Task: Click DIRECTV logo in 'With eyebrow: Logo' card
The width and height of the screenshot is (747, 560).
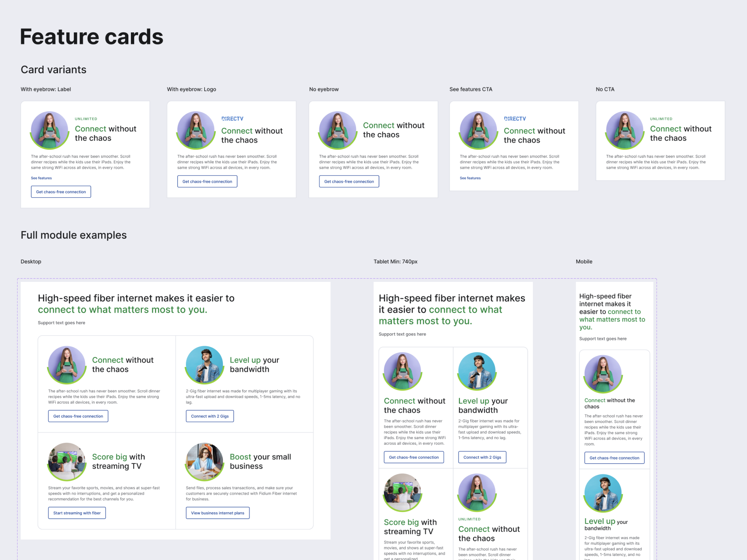Action: click(232, 119)
